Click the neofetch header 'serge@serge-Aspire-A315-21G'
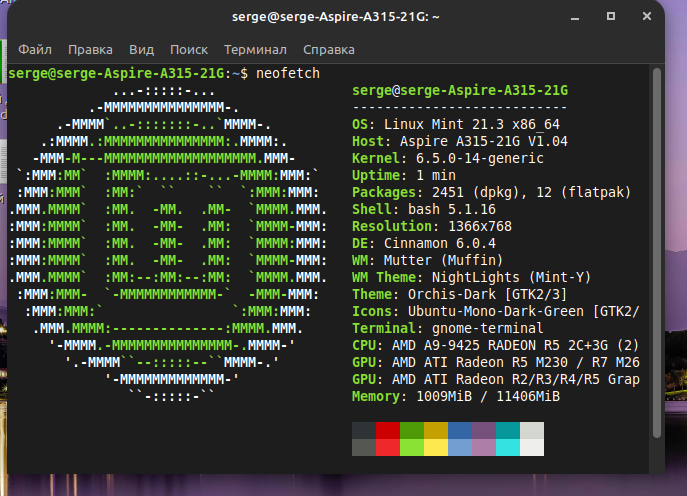687x496 pixels. (x=460, y=90)
